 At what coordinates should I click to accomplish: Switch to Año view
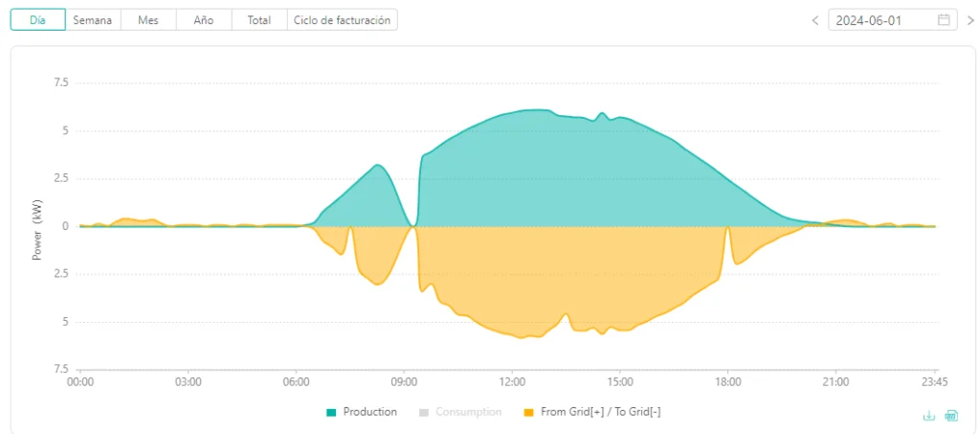point(204,20)
